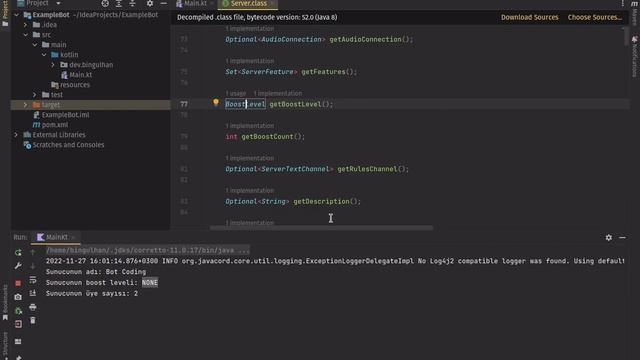Select opened file target icon in Project panel
This screenshot has width=640, height=360.
(x=105, y=3)
